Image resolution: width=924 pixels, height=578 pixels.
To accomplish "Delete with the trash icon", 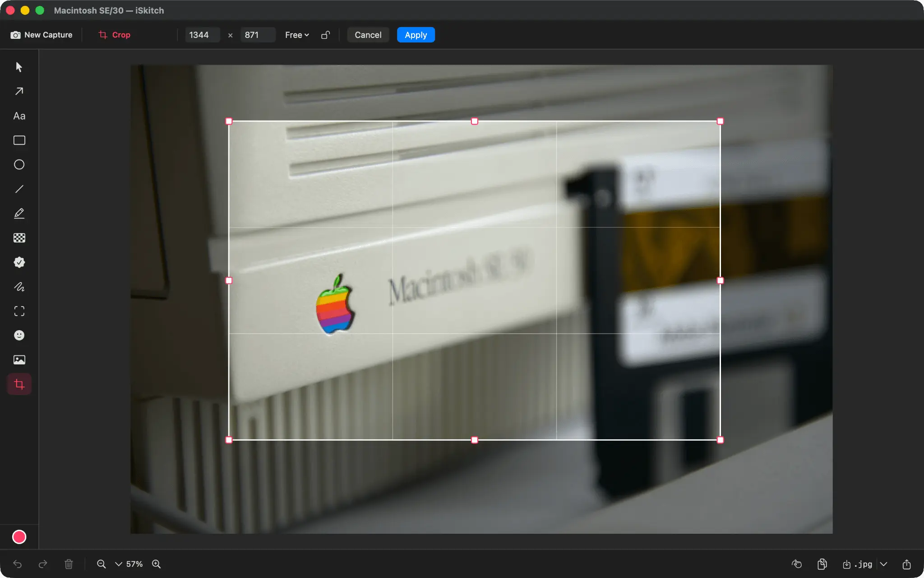I will 69,564.
